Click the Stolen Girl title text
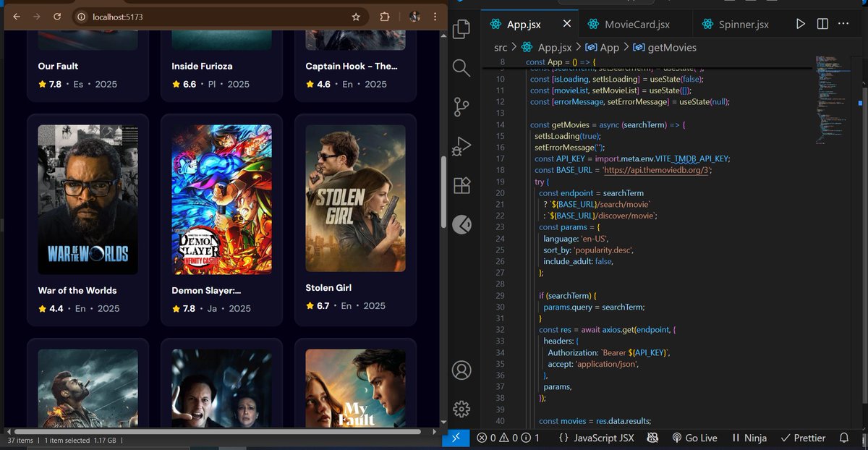This screenshot has width=868, height=450. pos(328,288)
